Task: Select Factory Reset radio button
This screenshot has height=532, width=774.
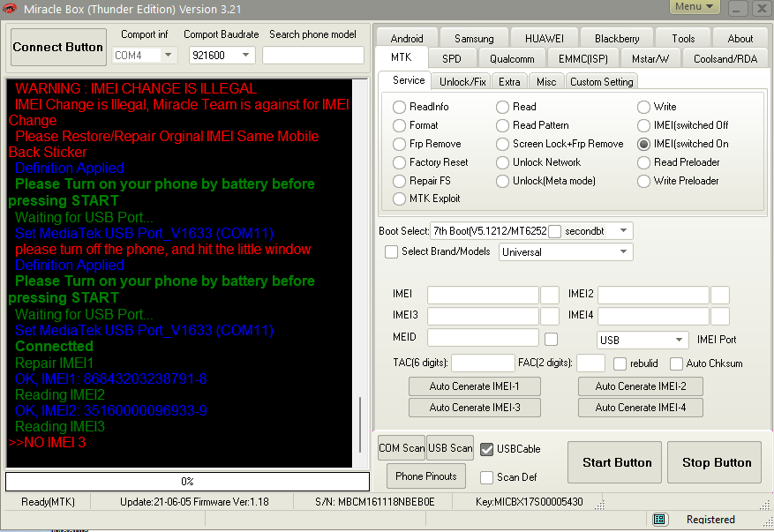Action: tap(399, 163)
